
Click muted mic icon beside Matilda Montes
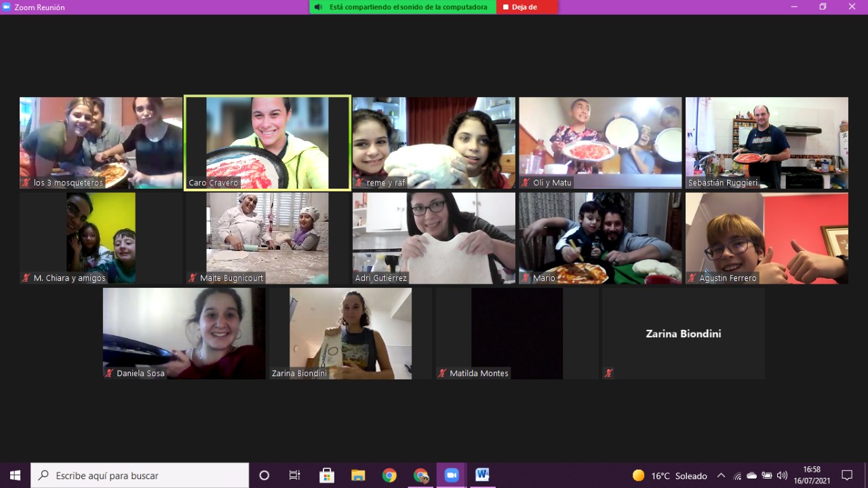(x=442, y=373)
